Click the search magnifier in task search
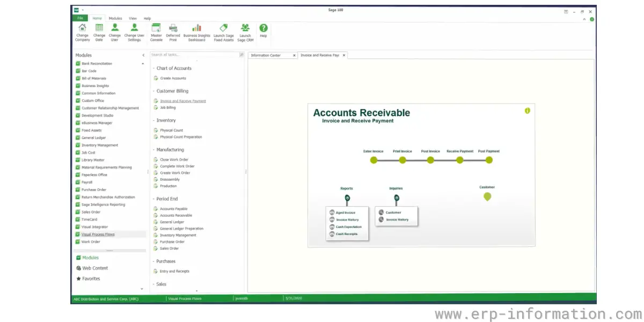 tap(241, 55)
